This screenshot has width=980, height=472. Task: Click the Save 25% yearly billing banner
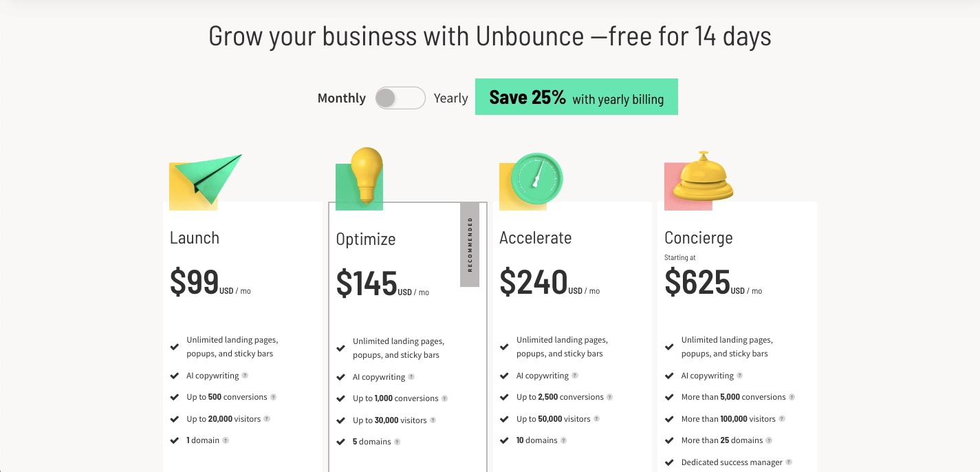[576, 97]
